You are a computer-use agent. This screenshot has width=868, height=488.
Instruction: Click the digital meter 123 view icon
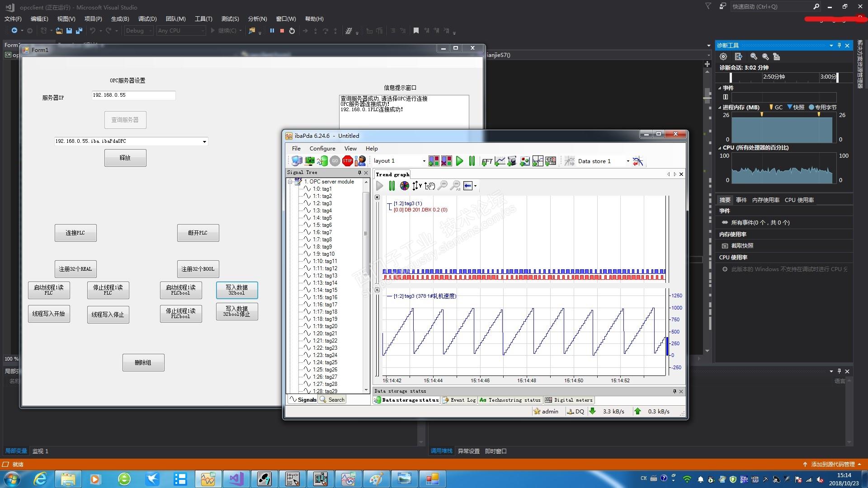click(x=551, y=161)
